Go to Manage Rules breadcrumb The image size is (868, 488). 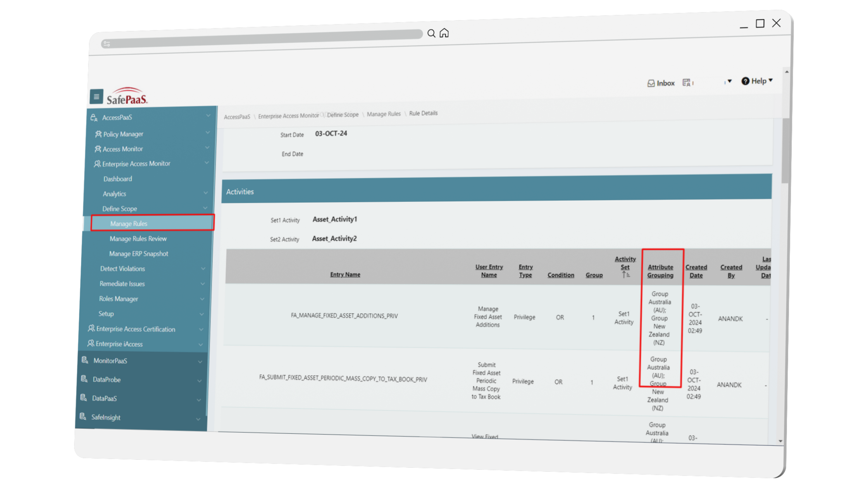384,114
